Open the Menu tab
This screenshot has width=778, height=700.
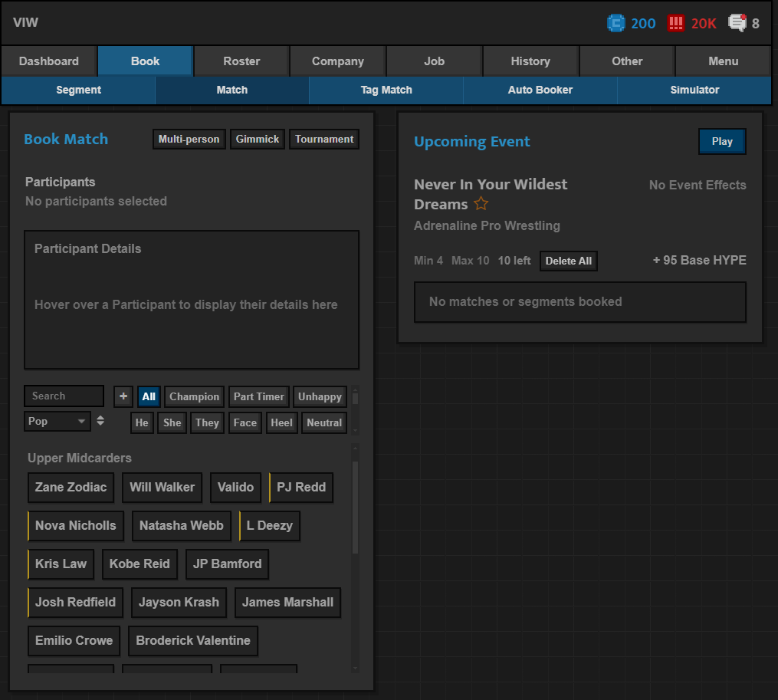click(723, 61)
